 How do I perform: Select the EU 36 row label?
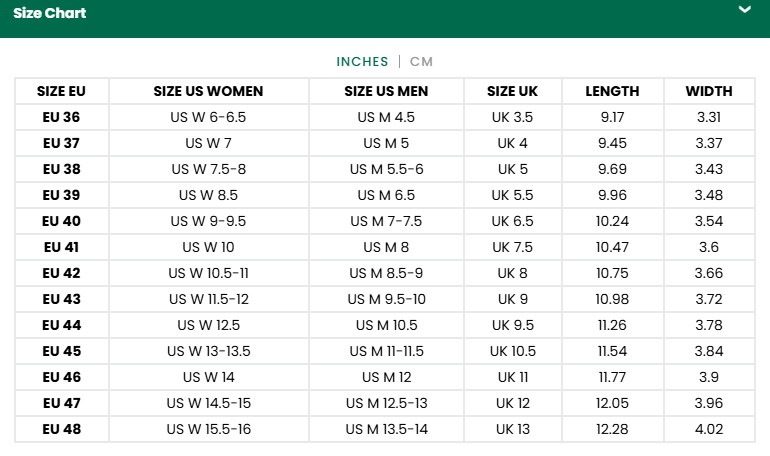(x=62, y=117)
